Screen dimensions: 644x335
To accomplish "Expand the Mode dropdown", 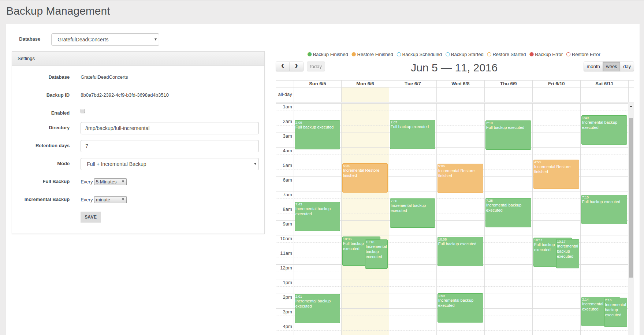I will (170, 164).
